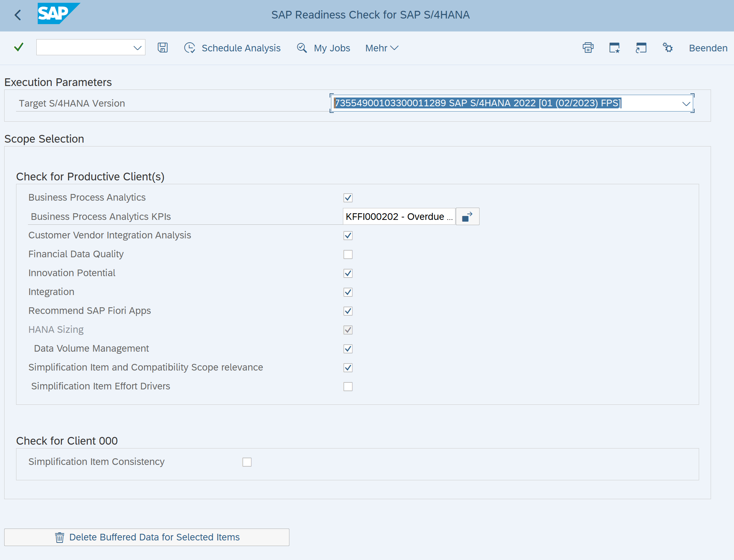Viewport: 734px width, 560px height.
Task: Go back using the left arrow icon
Action: [18, 15]
